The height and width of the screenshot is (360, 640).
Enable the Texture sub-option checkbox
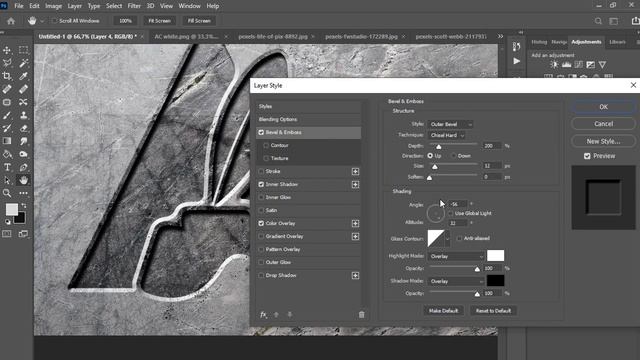(266, 158)
